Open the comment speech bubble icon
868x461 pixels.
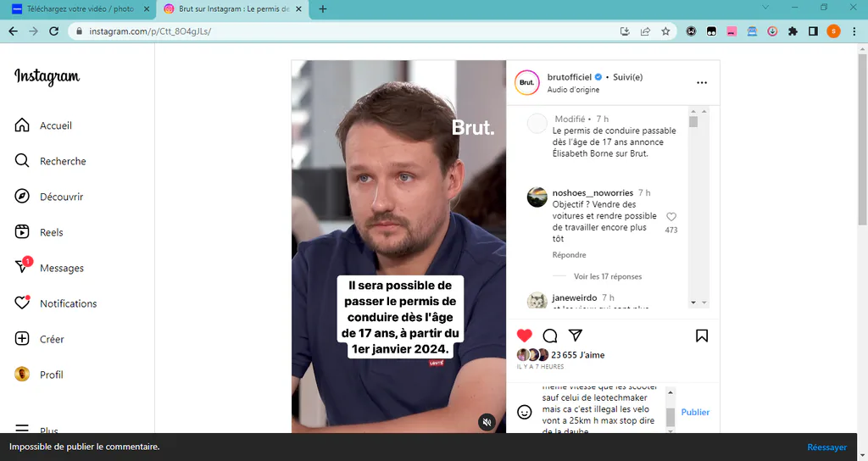[549, 336]
